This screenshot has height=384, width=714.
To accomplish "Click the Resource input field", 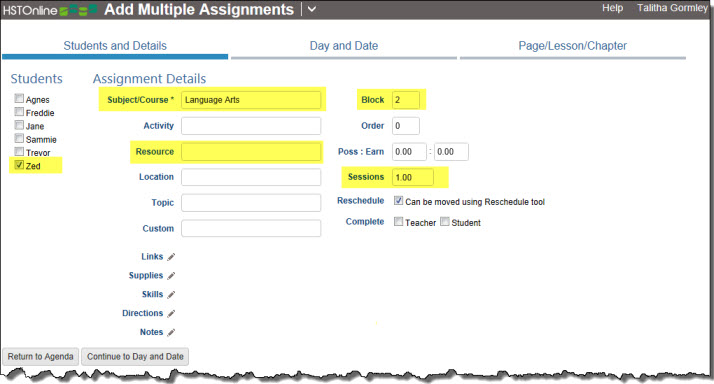I will (x=251, y=152).
